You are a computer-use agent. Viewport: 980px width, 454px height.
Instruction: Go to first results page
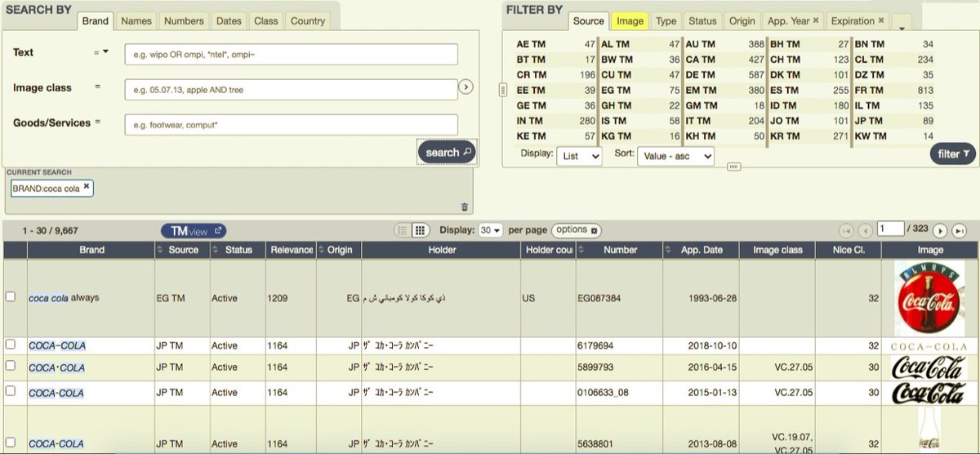coord(846,231)
